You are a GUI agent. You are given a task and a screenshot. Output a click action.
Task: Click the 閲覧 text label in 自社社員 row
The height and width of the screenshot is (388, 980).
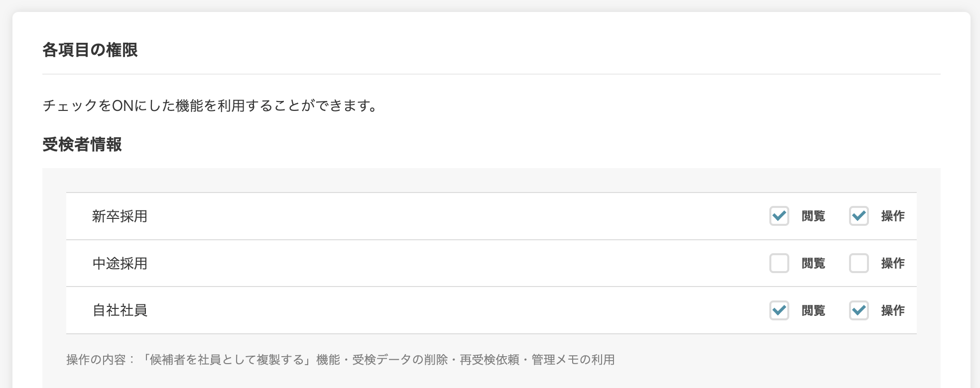(813, 310)
